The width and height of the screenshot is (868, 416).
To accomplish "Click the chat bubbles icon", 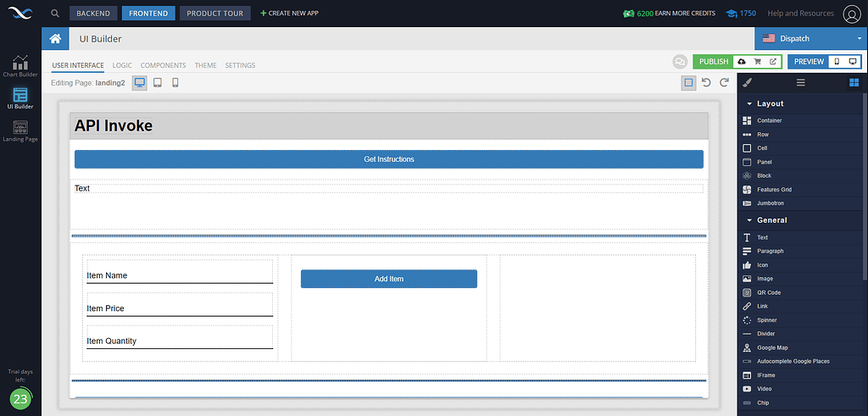I will (x=680, y=61).
